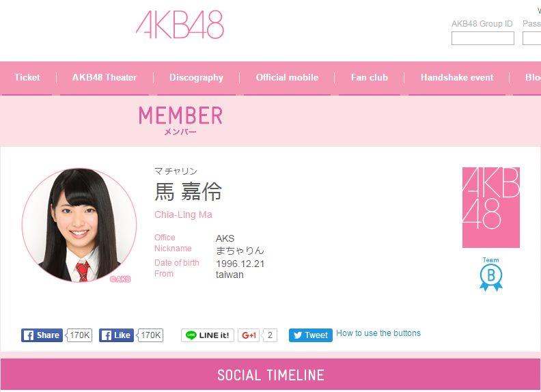The width and height of the screenshot is (541, 392).
Task: Click the Share count bubble showing 170K
Action: [79, 335]
